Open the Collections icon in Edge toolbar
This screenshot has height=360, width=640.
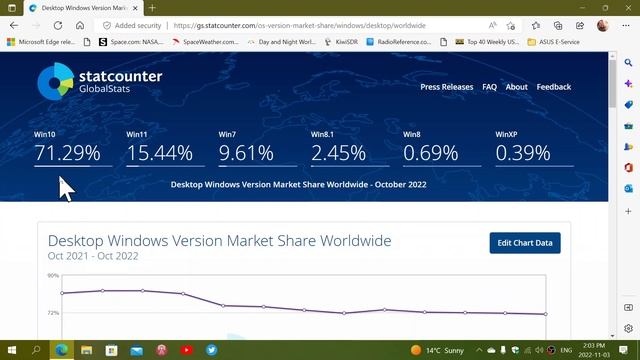coord(558,26)
